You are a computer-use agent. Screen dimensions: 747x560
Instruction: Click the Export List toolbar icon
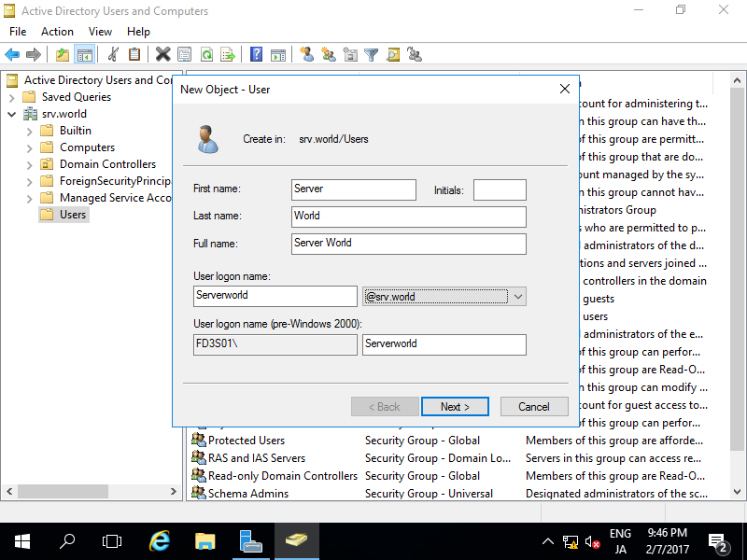227,53
